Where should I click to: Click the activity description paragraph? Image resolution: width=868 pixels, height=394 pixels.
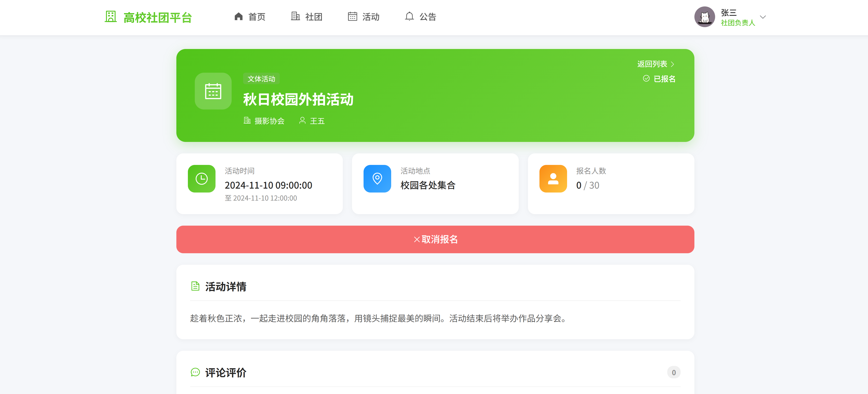coord(379,318)
